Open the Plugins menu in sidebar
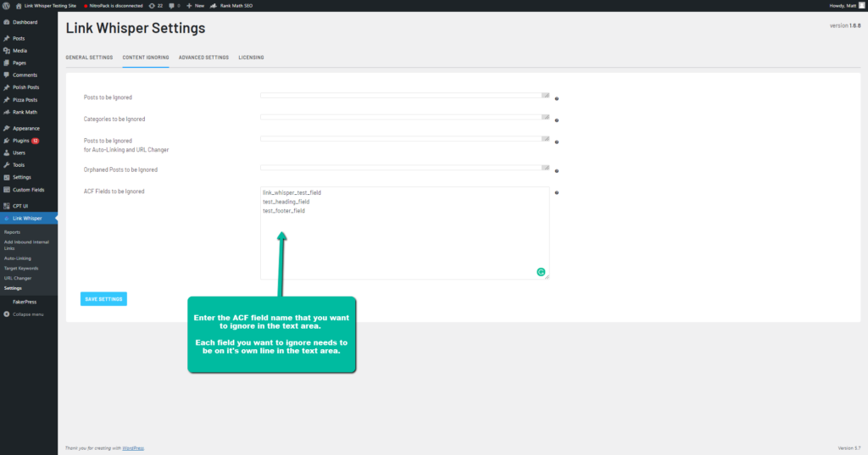The height and width of the screenshot is (455, 868). pyautogui.click(x=21, y=141)
